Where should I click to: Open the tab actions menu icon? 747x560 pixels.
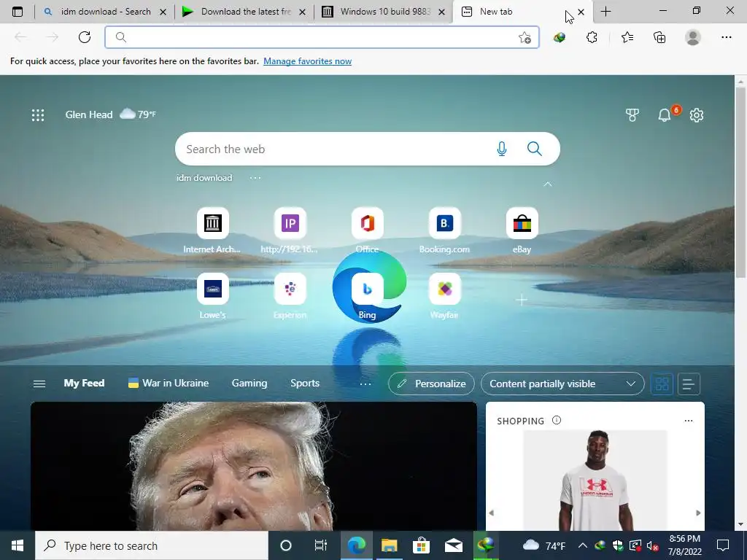(18, 12)
